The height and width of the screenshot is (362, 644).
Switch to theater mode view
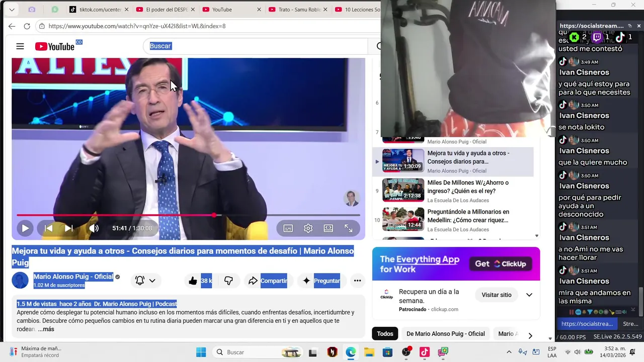click(x=329, y=228)
